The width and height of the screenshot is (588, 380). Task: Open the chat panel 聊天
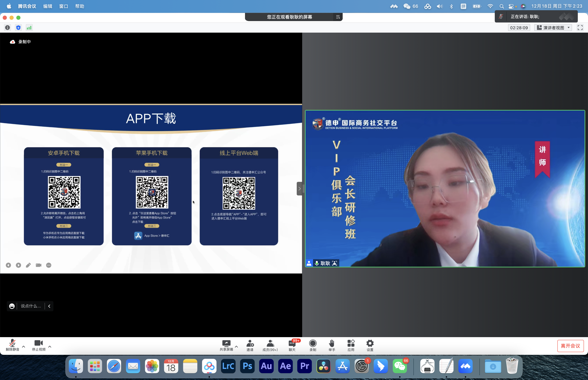coord(292,345)
